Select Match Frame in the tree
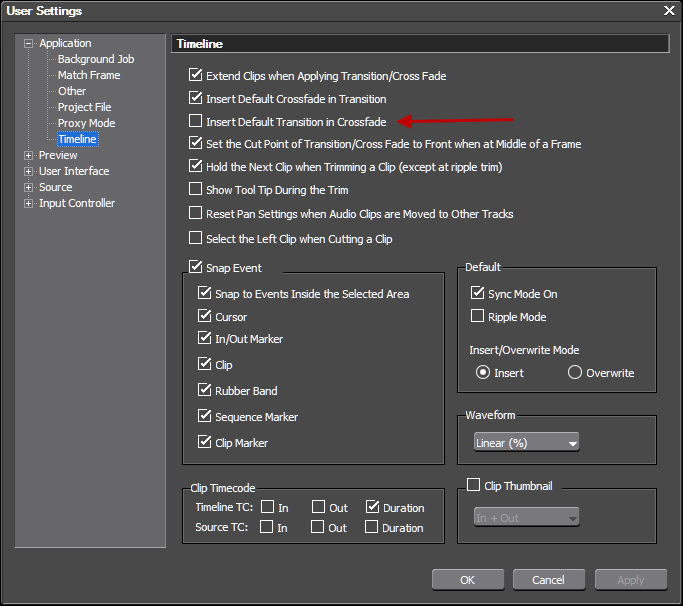The image size is (683, 606). (x=88, y=75)
